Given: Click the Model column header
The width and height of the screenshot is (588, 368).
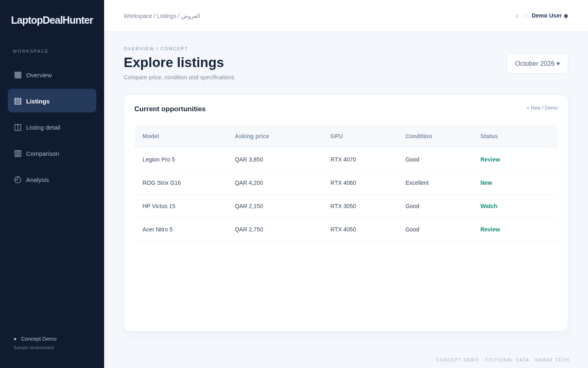Looking at the screenshot, I should click(151, 136).
